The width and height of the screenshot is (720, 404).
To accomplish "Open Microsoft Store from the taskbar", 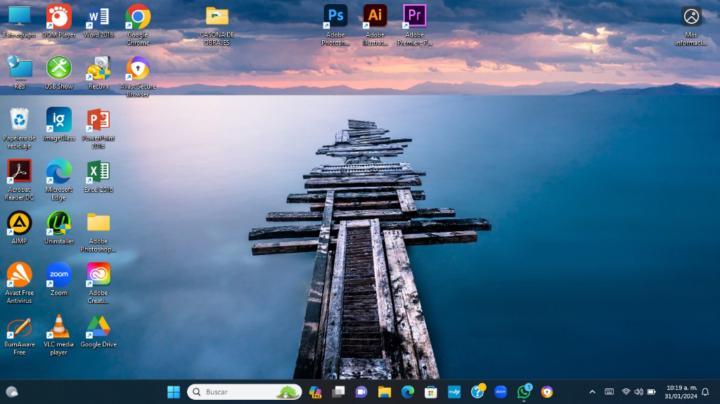I will (431, 392).
